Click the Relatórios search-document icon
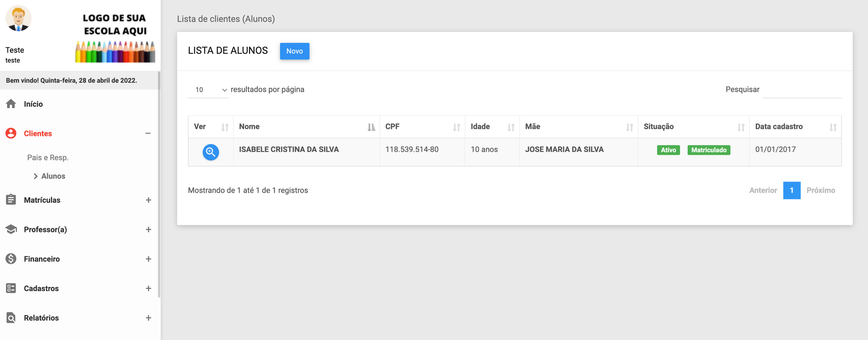The width and height of the screenshot is (868, 340). click(11, 318)
